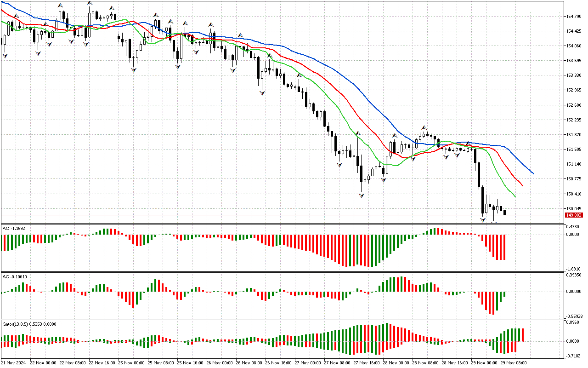Click the 26 Nov 08:00 time label
The height and width of the screenshot is (368, 588).
(x=249, y=363)
